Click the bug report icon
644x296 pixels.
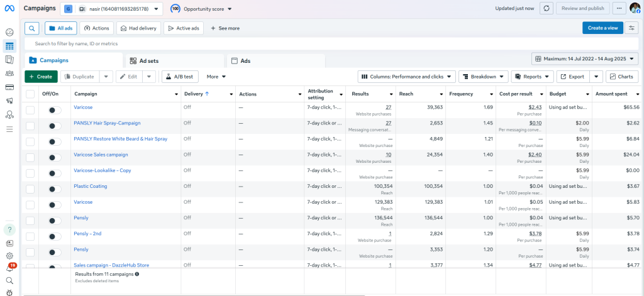pyautogui.click(x=9, y=292)
